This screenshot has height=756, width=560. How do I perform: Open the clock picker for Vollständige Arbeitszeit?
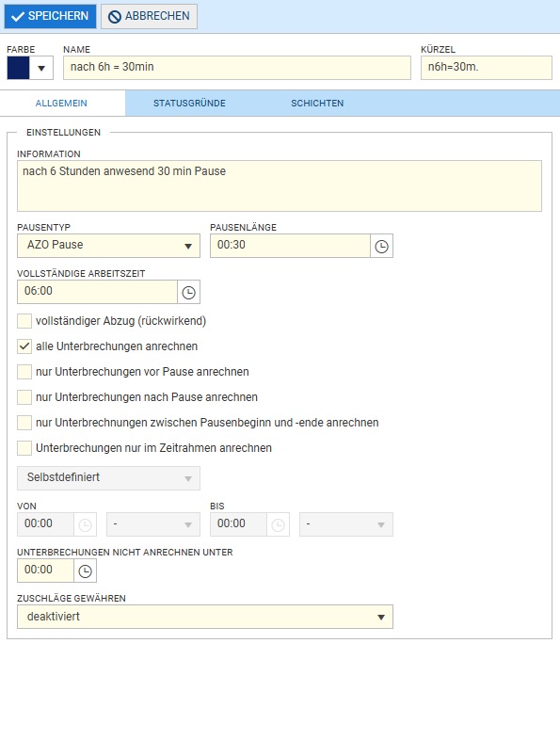[x=188, y=293]
